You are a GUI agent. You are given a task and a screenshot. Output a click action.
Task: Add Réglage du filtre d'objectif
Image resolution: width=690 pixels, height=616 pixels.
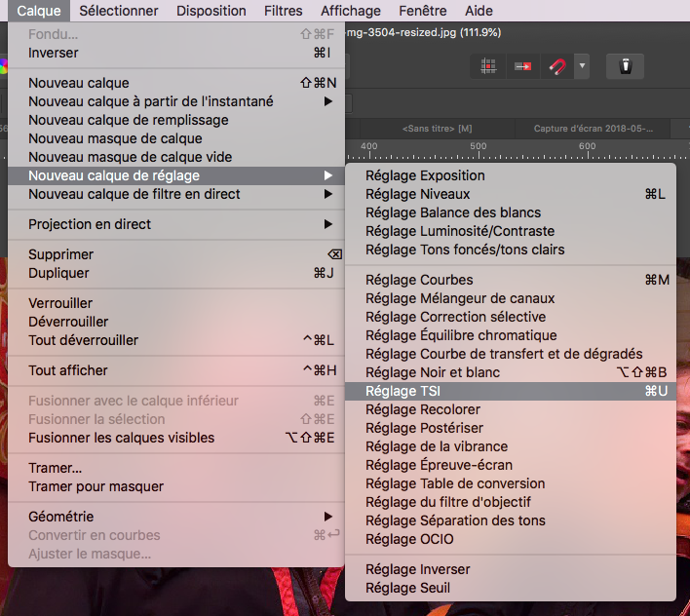(x=511, y=502)
